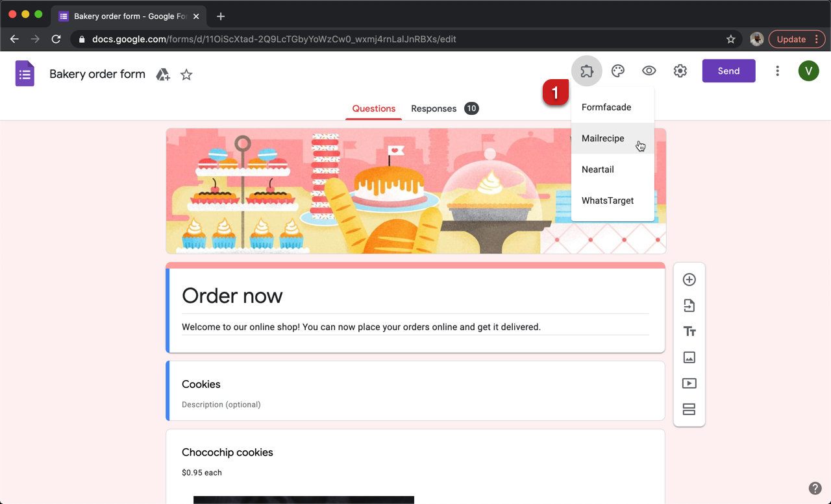The height and width of the screenshot is (504, 831).
Task: Click the Send button
Action: (728, 71)
